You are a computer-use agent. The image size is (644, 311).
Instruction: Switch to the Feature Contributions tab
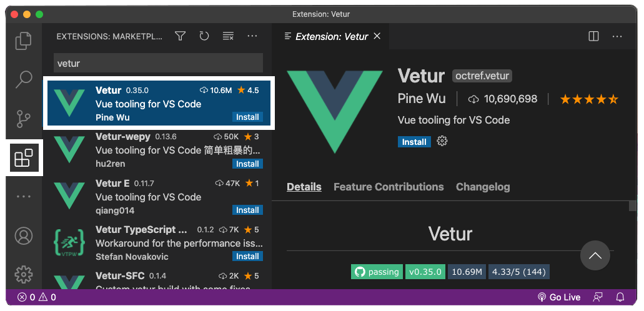coord(389,187)
